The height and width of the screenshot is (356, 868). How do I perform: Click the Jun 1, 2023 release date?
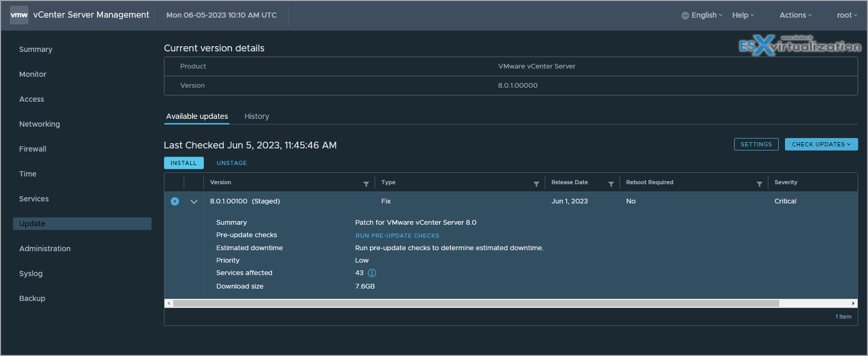point(570,201)
